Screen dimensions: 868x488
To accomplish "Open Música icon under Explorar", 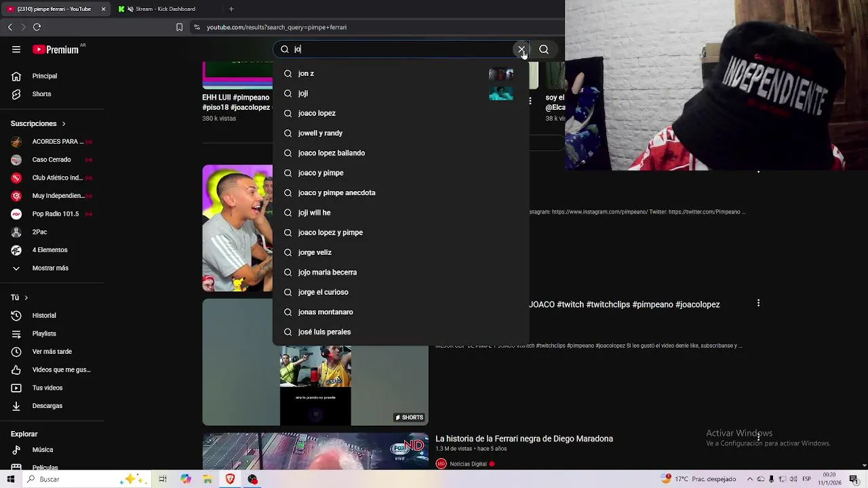I will coord(16,450).
